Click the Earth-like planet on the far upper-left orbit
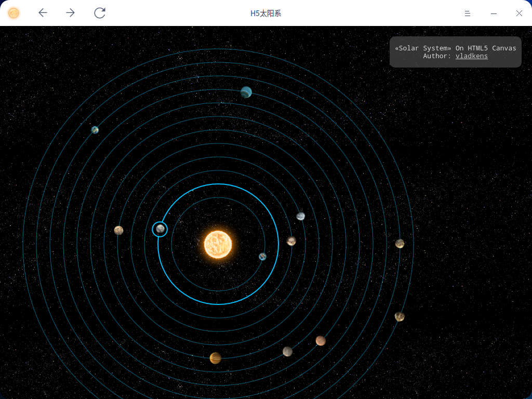The image size is (532, 399). tap(95, 130)
